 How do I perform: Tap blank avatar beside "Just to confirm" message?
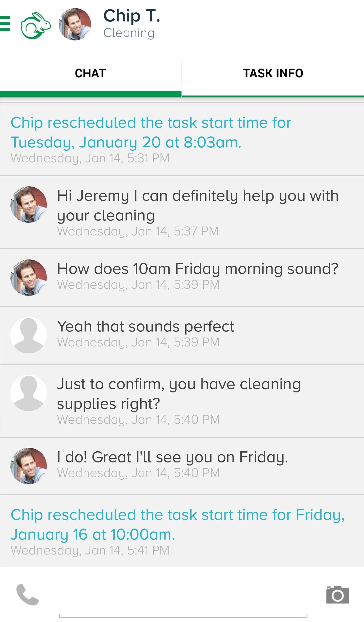click(29, 393)
